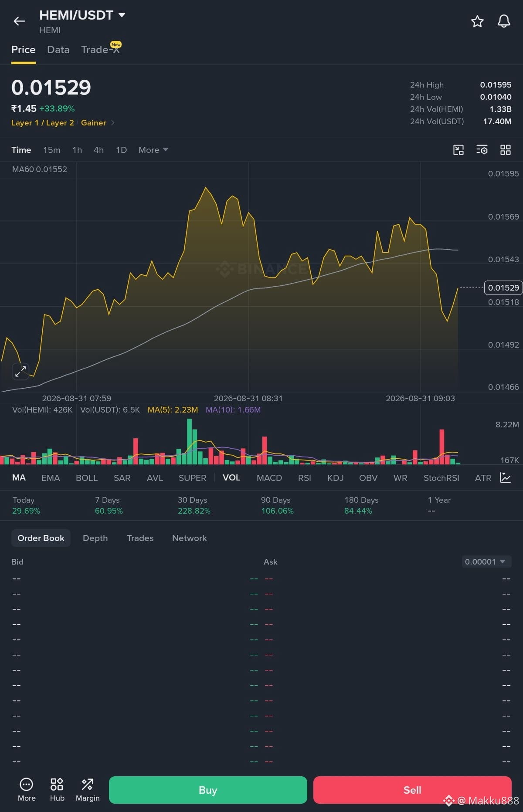Image resolution: width=523 pixels, height=812 pixels.
Task: Tap the green Buy button
Action: pos(208,790)
